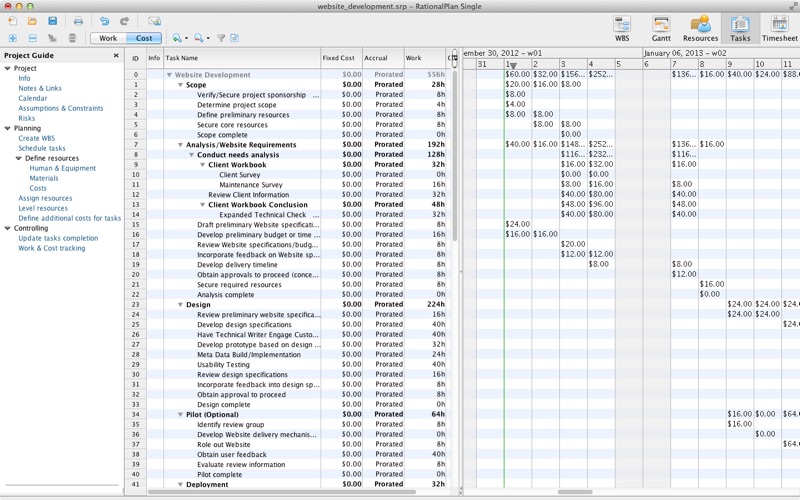Click the Redo arrow icon
The width and height of the screenshot is (800, 500).
coord(124,21)
